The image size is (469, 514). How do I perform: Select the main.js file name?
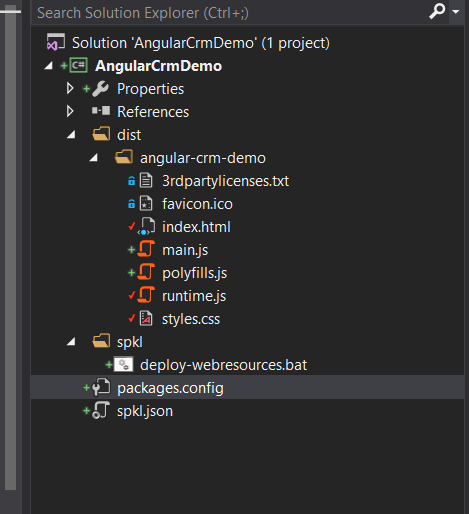point(185,251)
